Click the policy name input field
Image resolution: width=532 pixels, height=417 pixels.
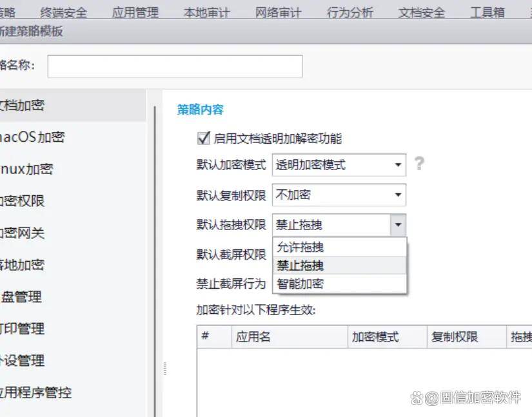[x=175, y=66]
